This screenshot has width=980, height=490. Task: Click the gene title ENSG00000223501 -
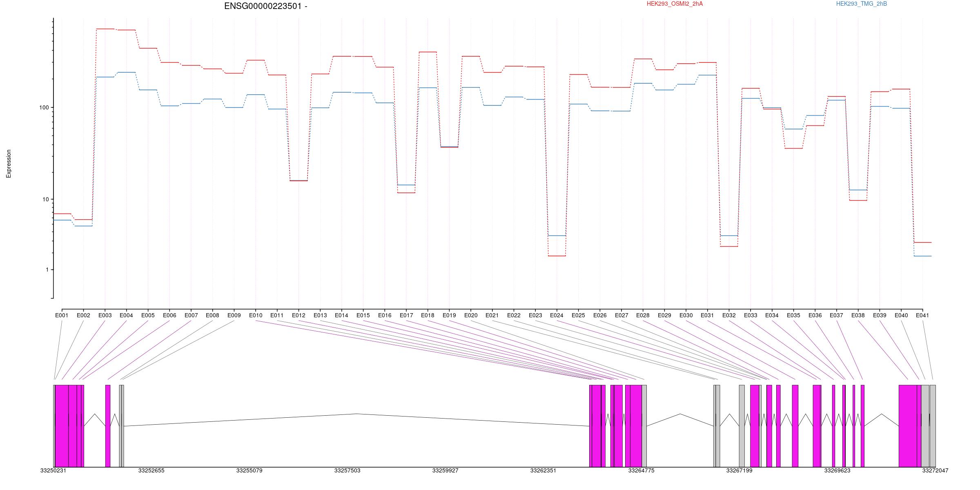[266, 6]
